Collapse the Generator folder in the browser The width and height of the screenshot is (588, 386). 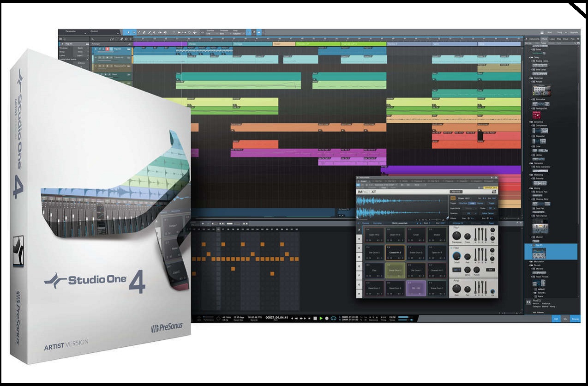pyautogui.click(x=530, y=163)
